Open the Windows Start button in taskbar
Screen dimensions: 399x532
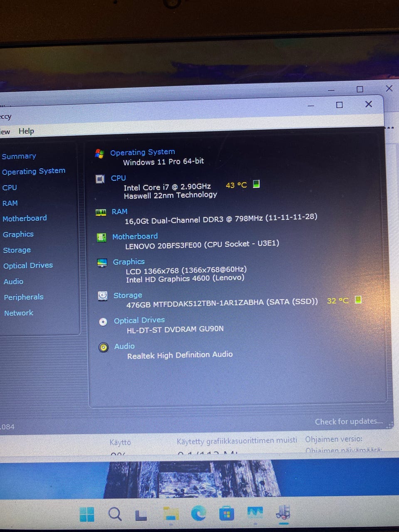pyautogui.click(x=87, y=514)
